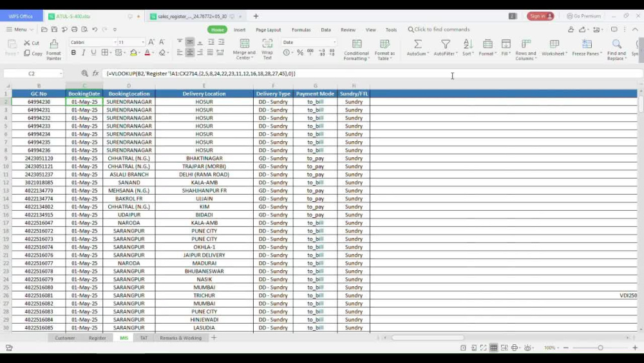This screenshot has height=363, width=644.
Task: Click the Open file icon in quick toolbar
Action: point(44,30)
